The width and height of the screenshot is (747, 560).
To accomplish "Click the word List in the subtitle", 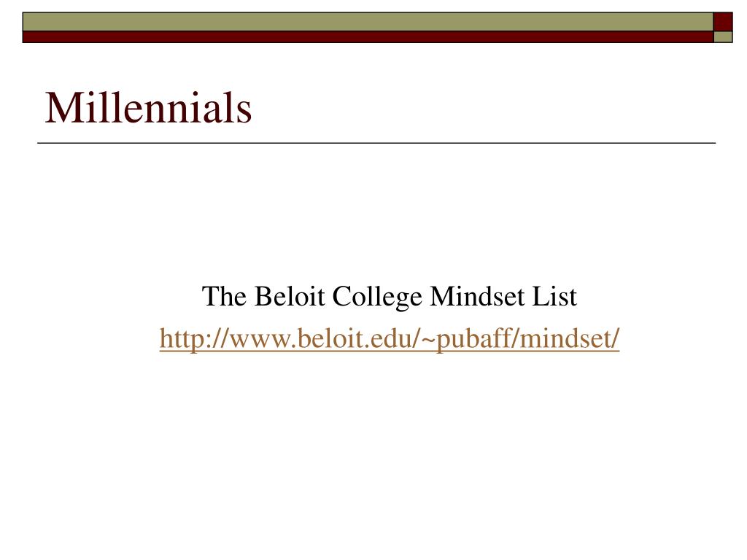I will (554, 296).
